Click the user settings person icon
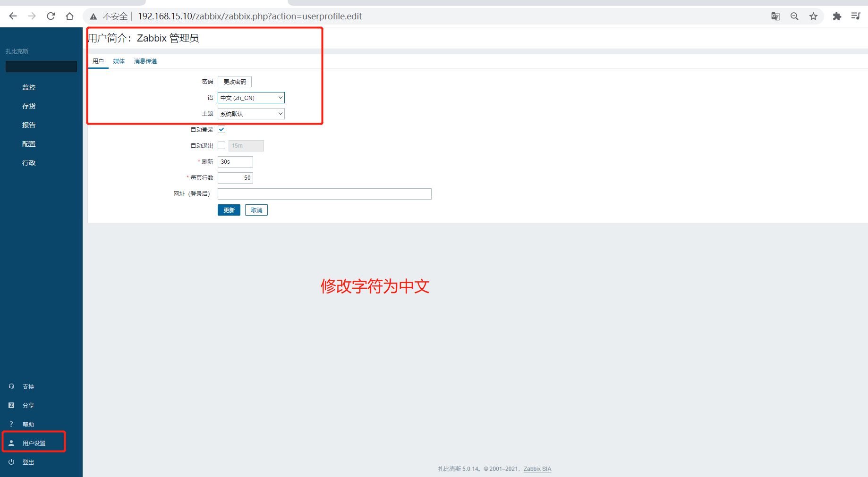The width and height of the screenshot is (868, 477). (x=11, y=443)
